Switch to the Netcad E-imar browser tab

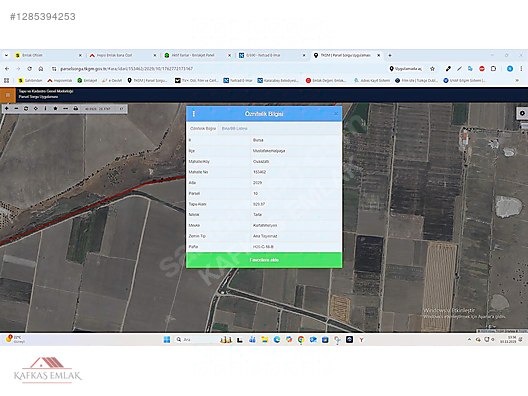tap(271, 55)
